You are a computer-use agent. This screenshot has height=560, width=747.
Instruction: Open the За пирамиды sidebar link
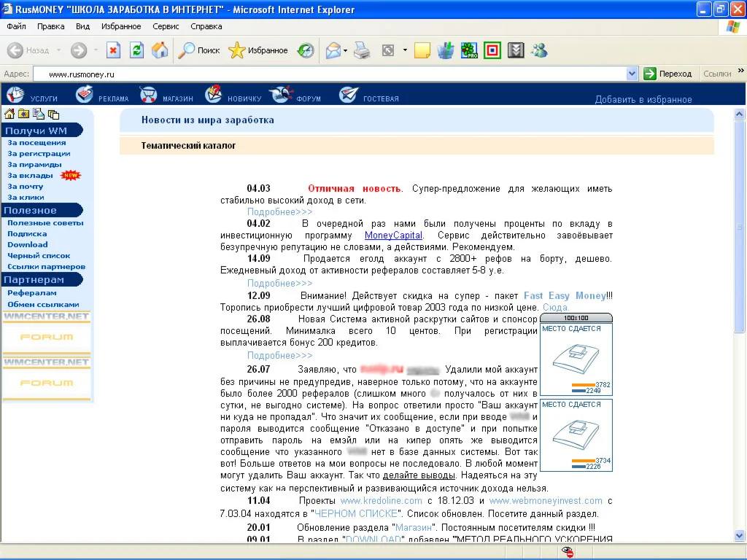[34, 164]
